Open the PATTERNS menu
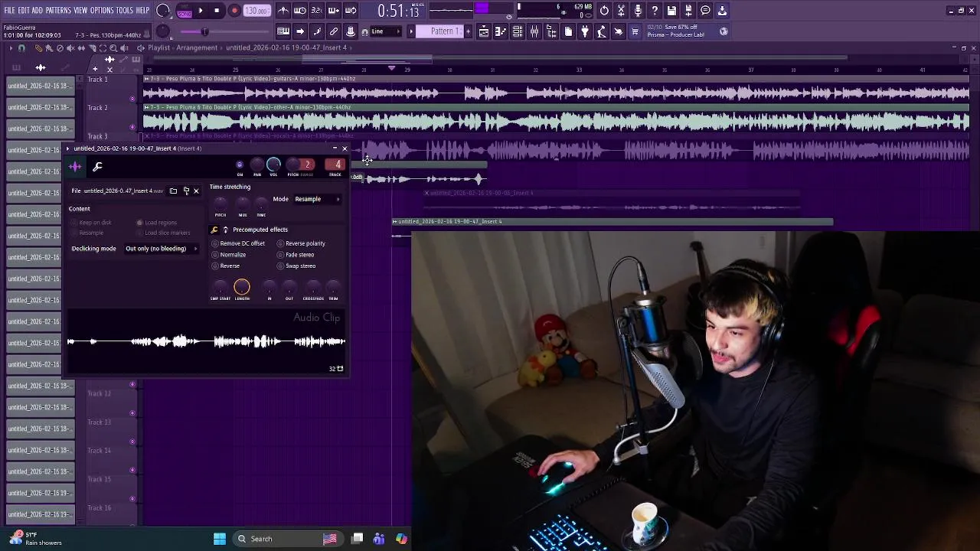 (58, 10)
